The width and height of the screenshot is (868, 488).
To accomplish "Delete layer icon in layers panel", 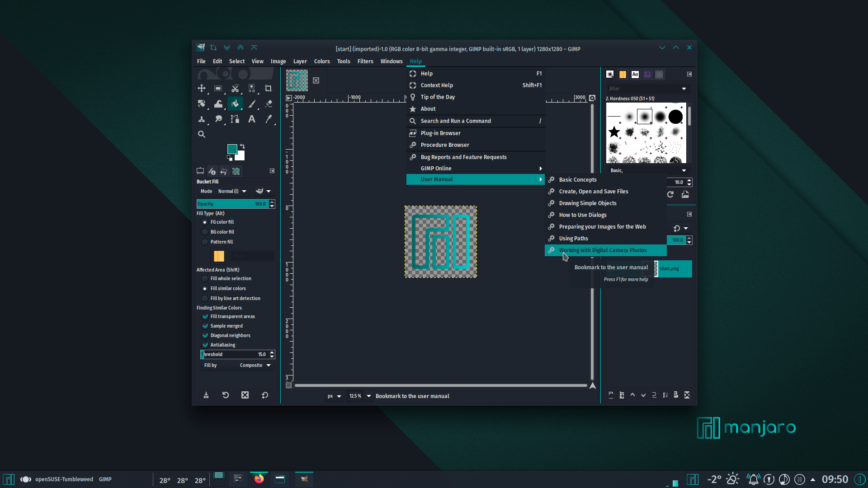I will tap(687, 395).
